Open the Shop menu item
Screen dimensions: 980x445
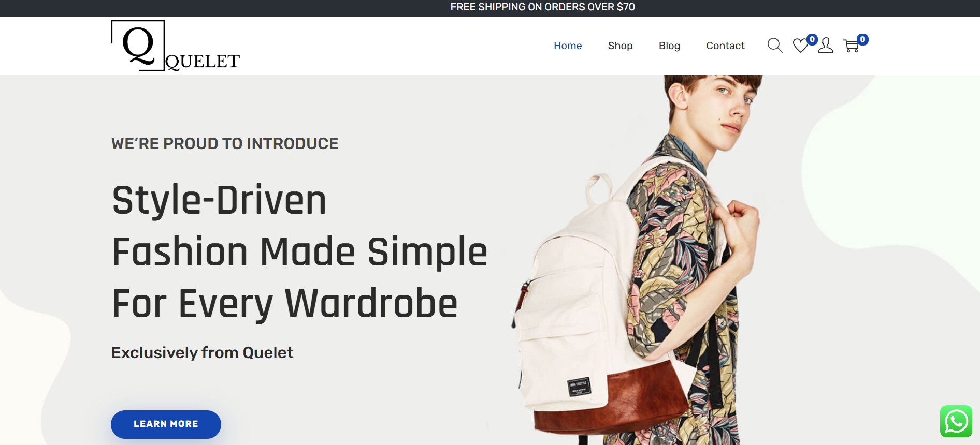point(620,46)
